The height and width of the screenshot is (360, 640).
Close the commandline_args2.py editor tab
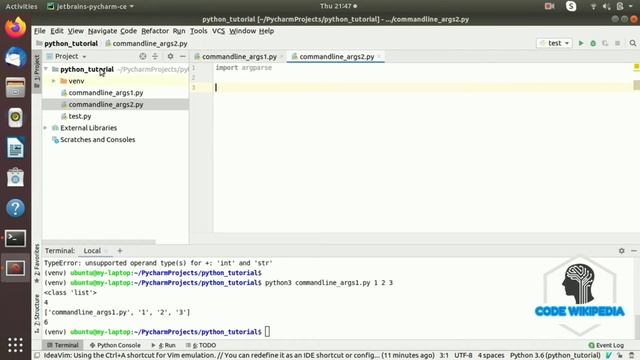pyautogui.click(x=379, y=57)
